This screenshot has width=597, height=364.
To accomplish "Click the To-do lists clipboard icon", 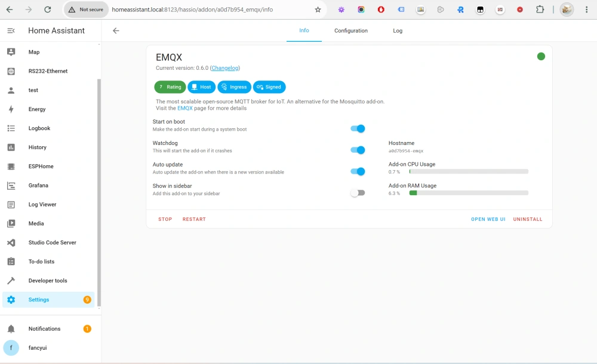I will click(x=11, y=261).
